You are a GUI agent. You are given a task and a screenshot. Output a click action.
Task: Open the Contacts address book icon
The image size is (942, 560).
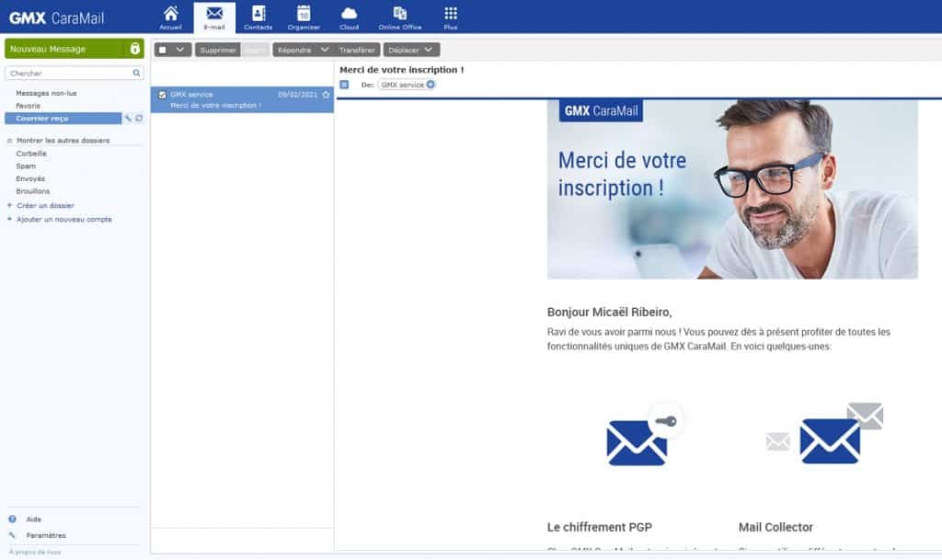[x=258, y=17]
